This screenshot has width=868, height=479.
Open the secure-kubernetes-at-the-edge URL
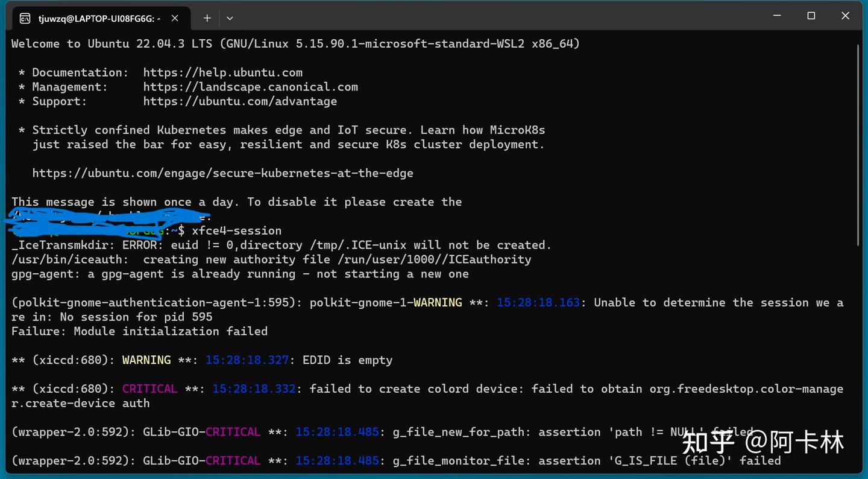223,173
